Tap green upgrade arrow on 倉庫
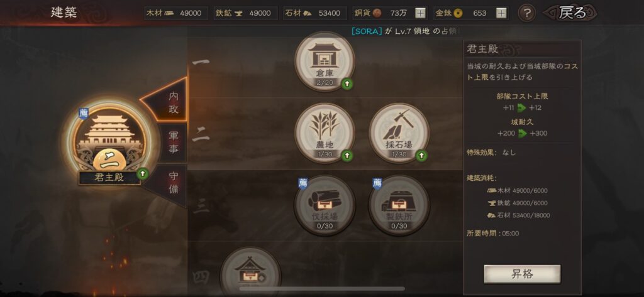 347,84
